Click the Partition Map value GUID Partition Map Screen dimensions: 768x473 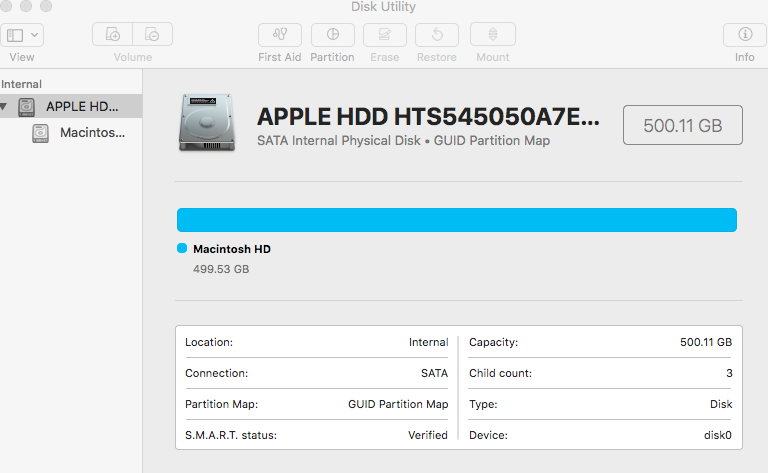click(x=398, y=404)
